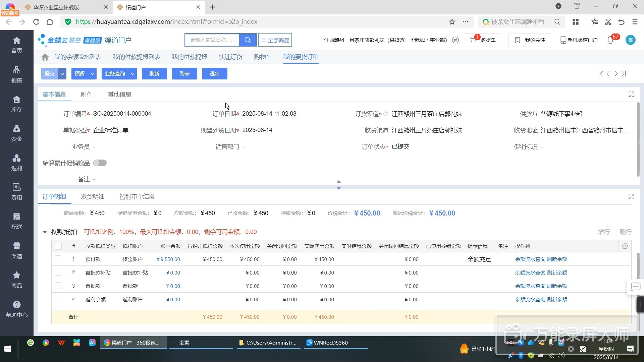Open 手机渠道门户 mobile portal button

(579, 40)
